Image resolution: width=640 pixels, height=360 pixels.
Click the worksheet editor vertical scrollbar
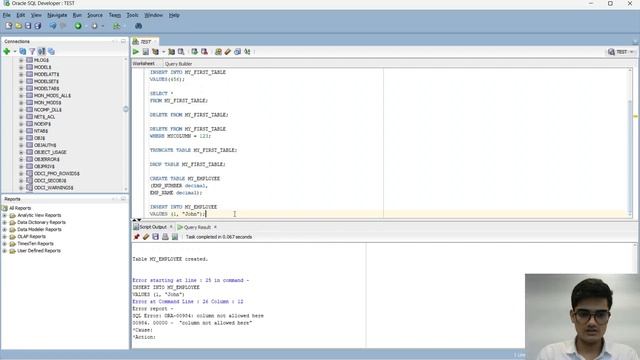click(629, 143)
